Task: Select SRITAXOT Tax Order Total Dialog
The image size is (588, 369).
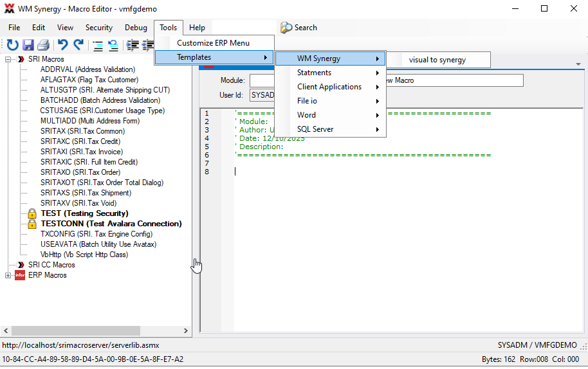Action: tap(102, 183)
